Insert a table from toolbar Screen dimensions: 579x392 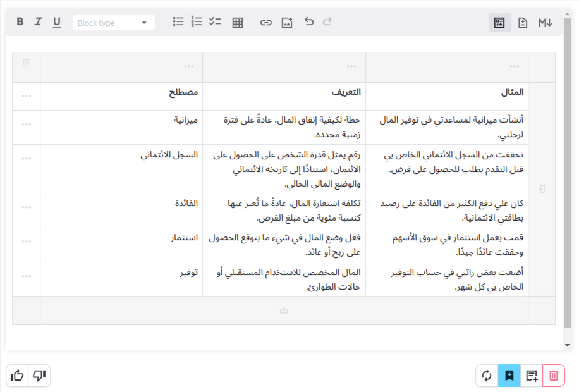[238, 23]
